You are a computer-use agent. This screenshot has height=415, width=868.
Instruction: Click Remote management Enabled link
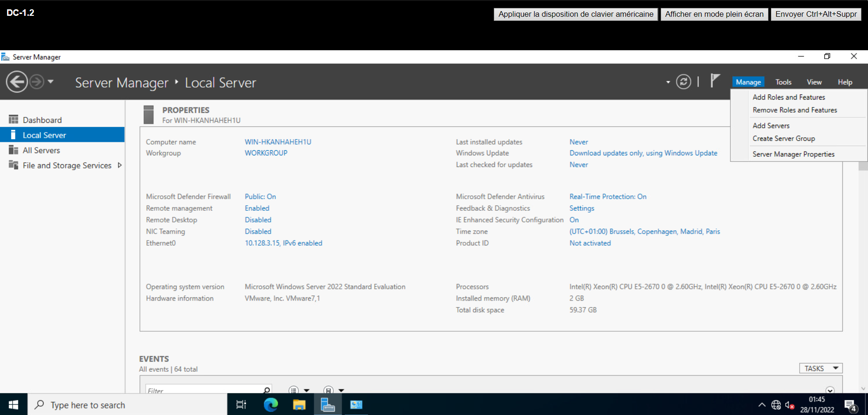[257, 208]
